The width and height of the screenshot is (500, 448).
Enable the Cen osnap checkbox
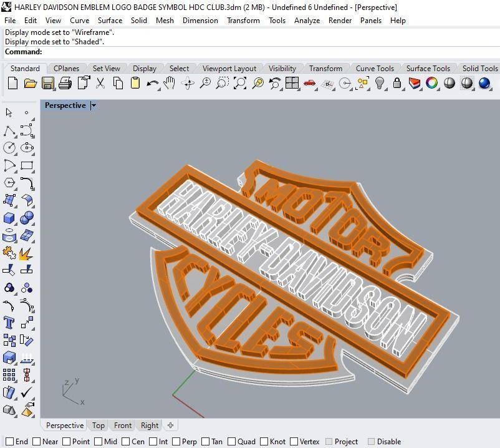pos(126,442)
